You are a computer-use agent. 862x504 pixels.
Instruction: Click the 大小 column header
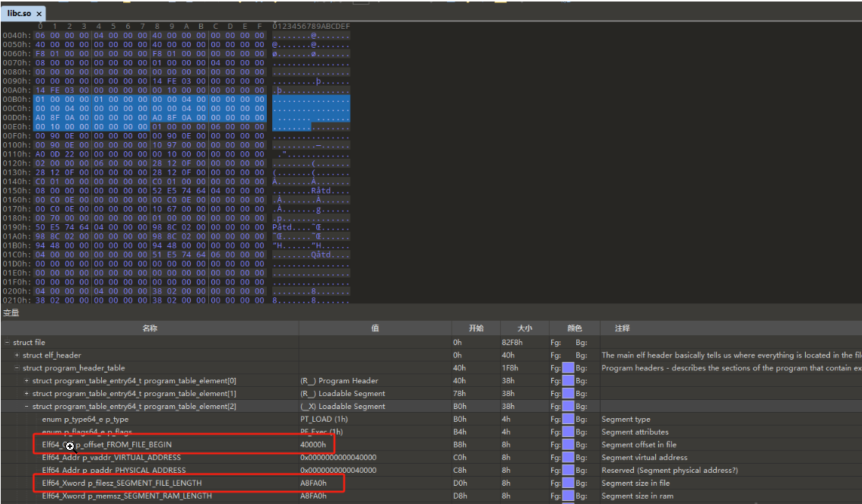click(x=525, y=328)
